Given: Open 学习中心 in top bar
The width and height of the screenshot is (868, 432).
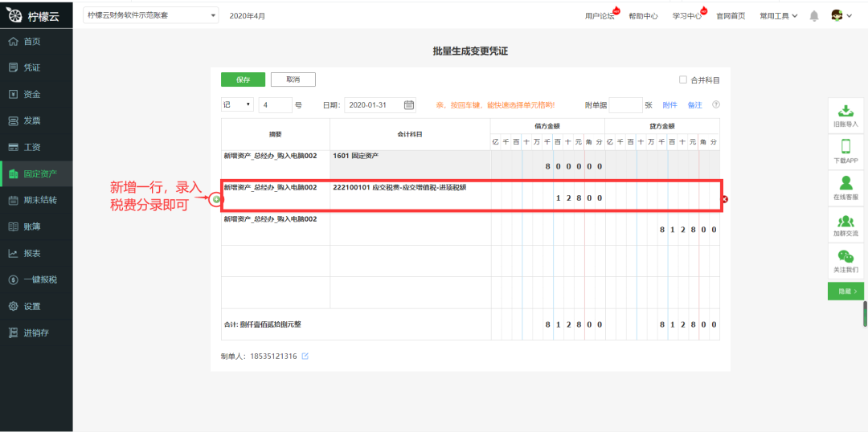Looking at the screenshot, I should tap(687, 16).
